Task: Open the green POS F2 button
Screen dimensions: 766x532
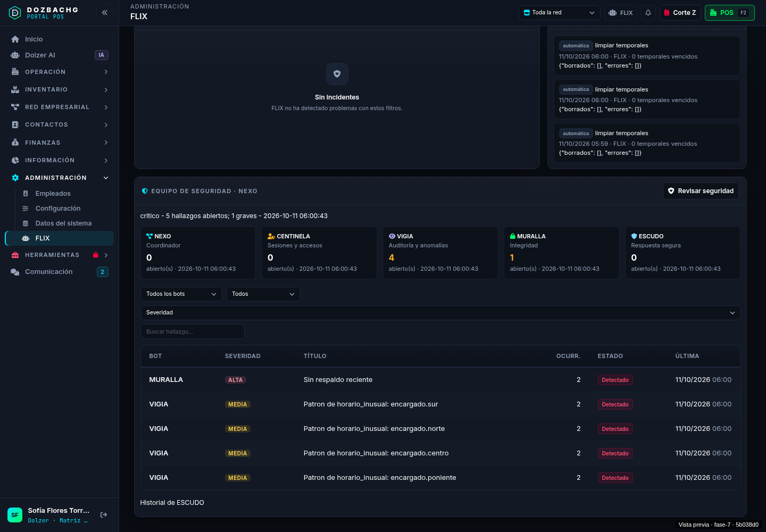Action: (730, 13)
